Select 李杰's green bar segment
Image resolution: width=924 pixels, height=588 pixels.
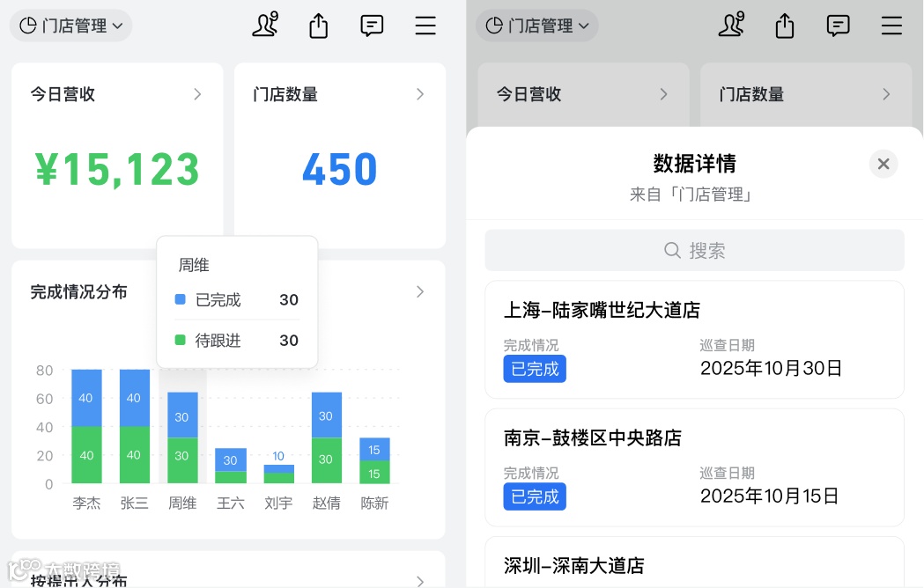coord(86,455)
